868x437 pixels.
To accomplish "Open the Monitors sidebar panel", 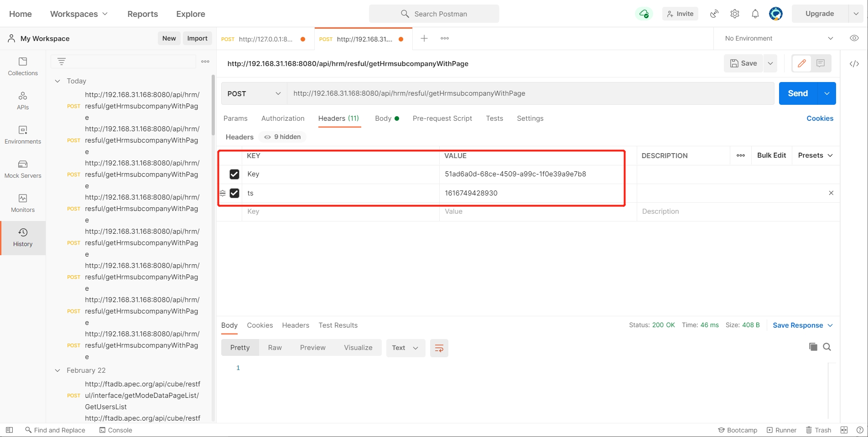I will tap(23, 203).
